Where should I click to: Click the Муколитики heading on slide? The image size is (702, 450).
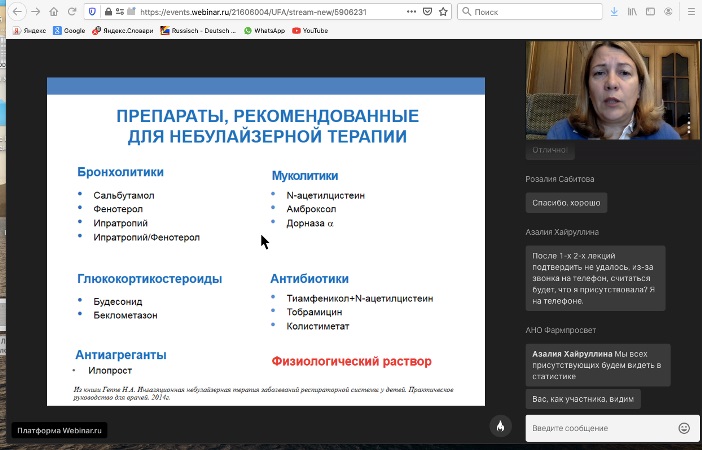click(x=305, y=176)
